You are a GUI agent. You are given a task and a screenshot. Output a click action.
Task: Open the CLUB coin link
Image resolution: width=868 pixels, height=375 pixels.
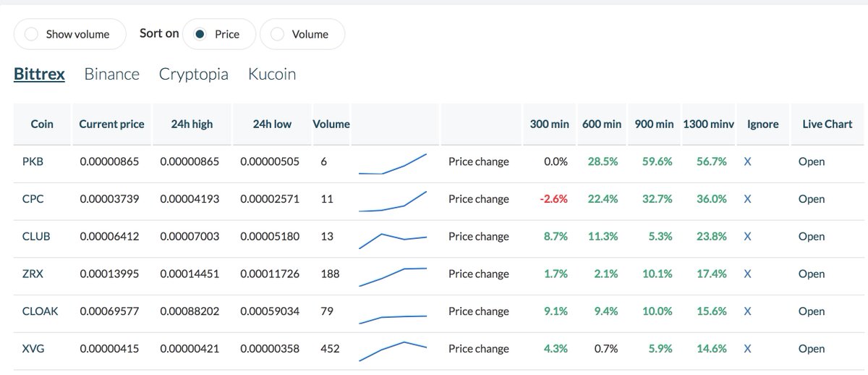tap(37, 237)
